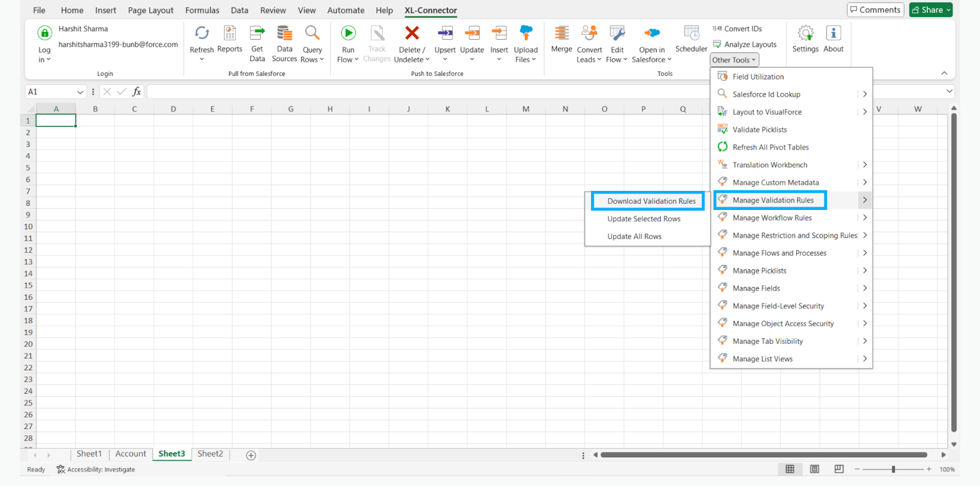This screenshot has height=486, width=980.
Task: Click the Upload Files cloud icon
Action: coord(526,33)
